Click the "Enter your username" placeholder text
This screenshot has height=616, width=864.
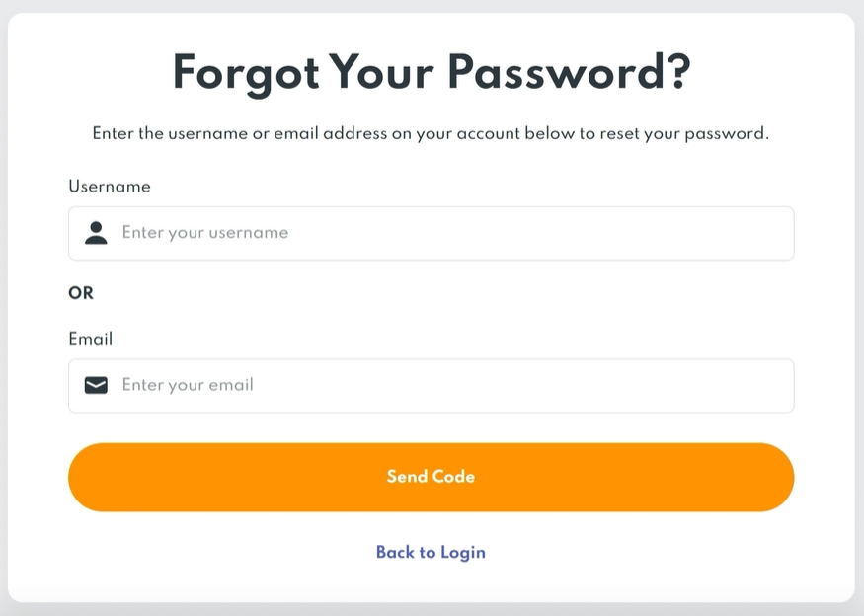(x=205, y=233)
